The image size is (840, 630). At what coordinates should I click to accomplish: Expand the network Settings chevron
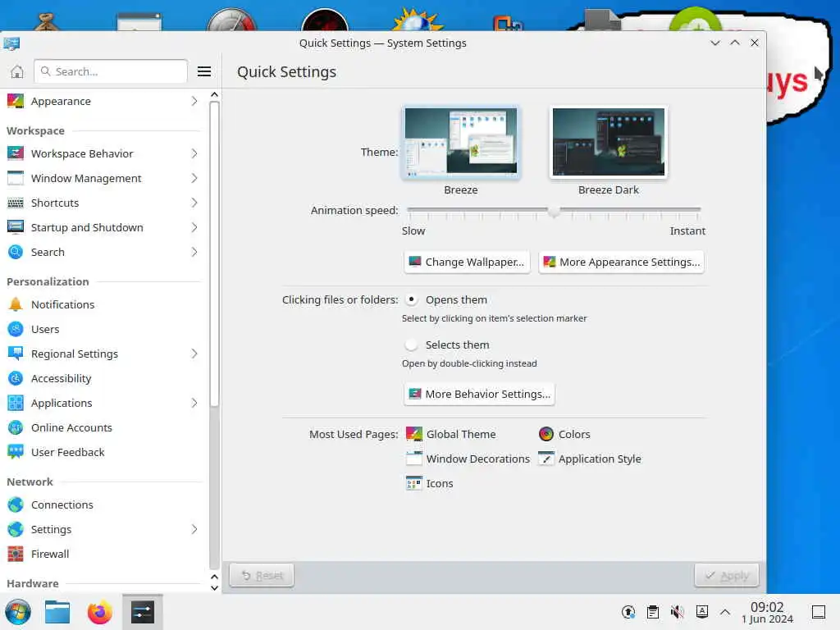point(194,529)
